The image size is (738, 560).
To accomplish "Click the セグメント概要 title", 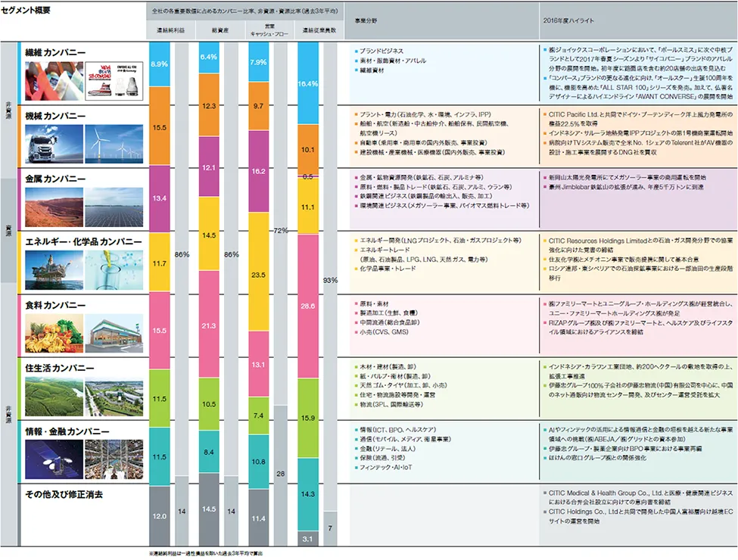I will (x=26, y=10).
